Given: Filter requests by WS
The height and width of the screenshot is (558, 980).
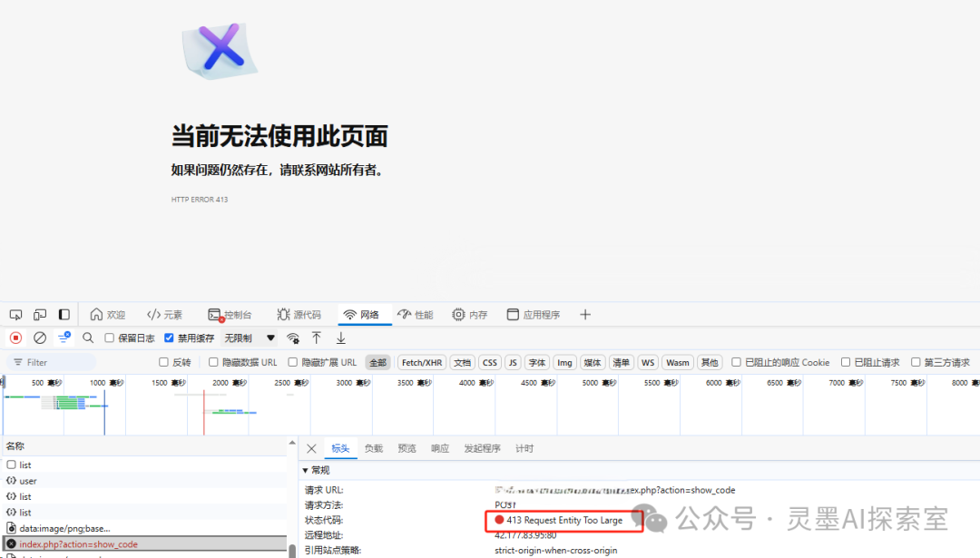Looking at the screenshot, I should coord(648,362).
